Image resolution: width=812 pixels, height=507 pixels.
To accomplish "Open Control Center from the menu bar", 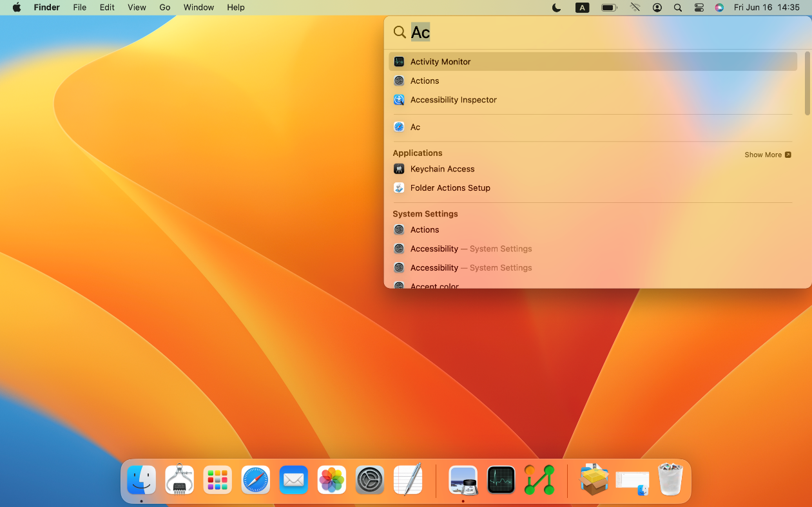I will tap(699, 8).
